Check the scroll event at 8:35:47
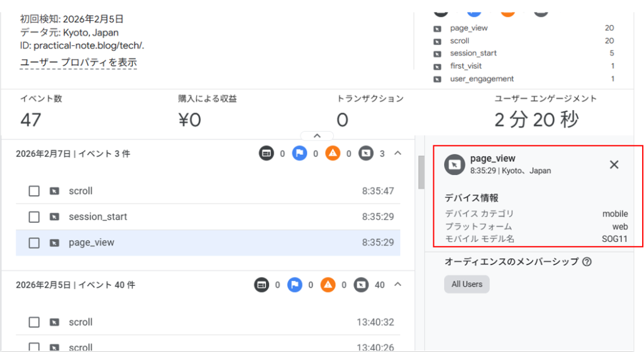The image size is (644, 352). pyautogui.click(x=34, y=191)
